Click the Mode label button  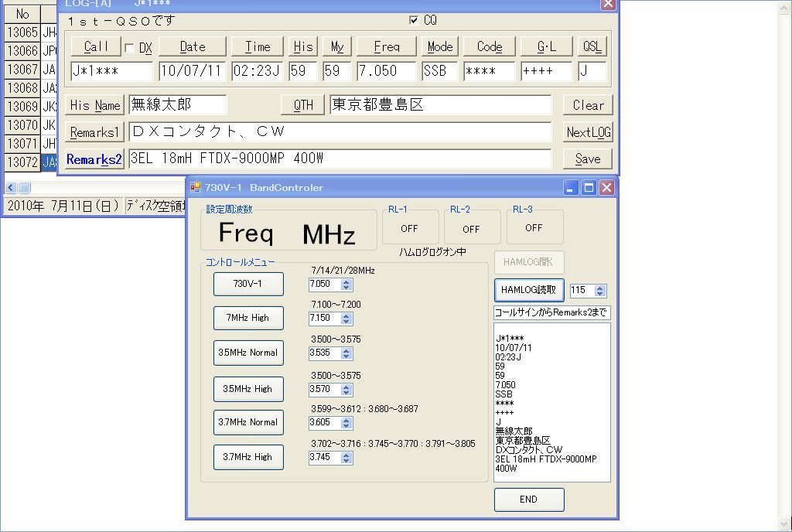pos(440,46)
